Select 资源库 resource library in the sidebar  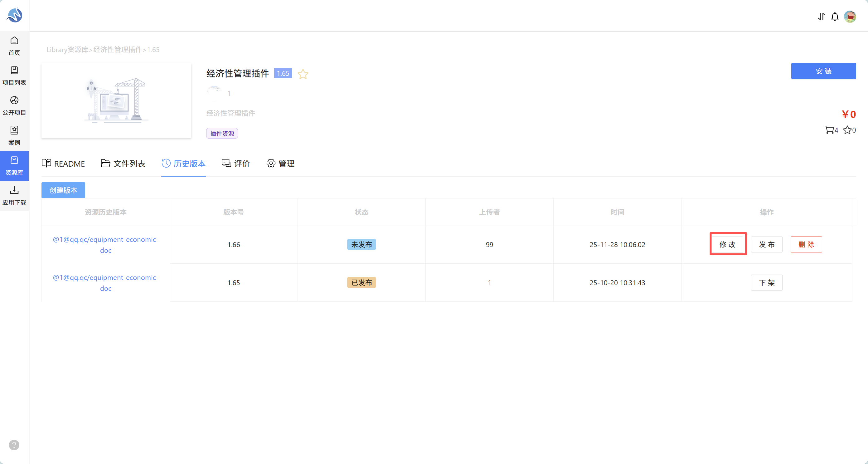[14, 166]
